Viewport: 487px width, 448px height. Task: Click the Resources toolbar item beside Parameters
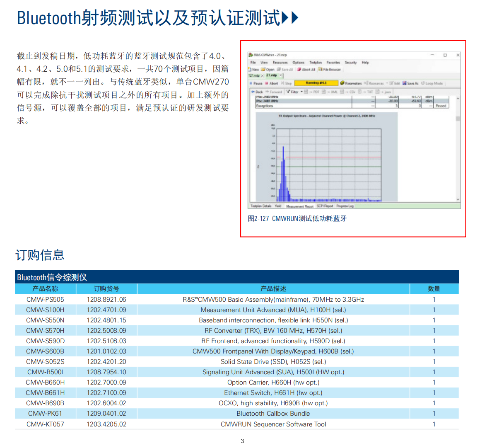tap(374, 83)
